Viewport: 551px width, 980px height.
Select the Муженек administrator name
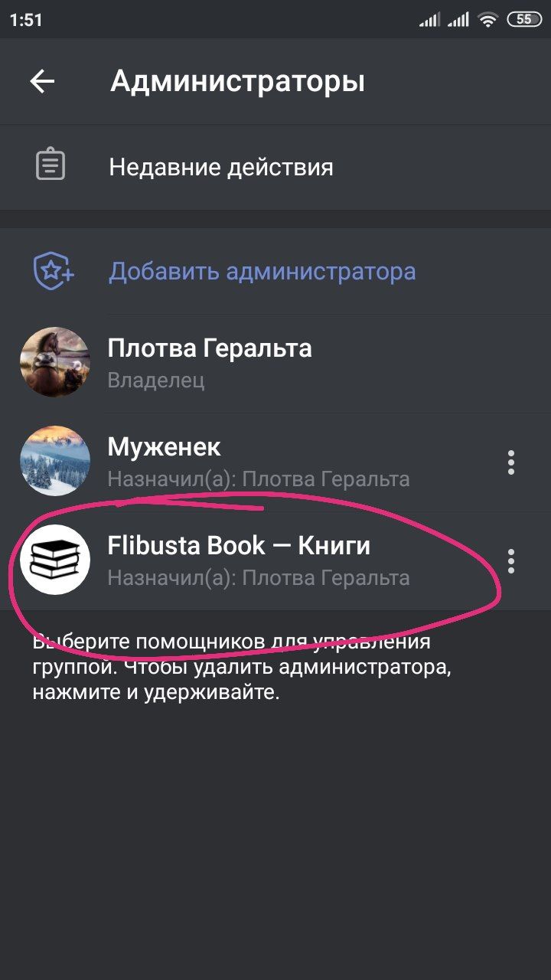coord(165,447)
